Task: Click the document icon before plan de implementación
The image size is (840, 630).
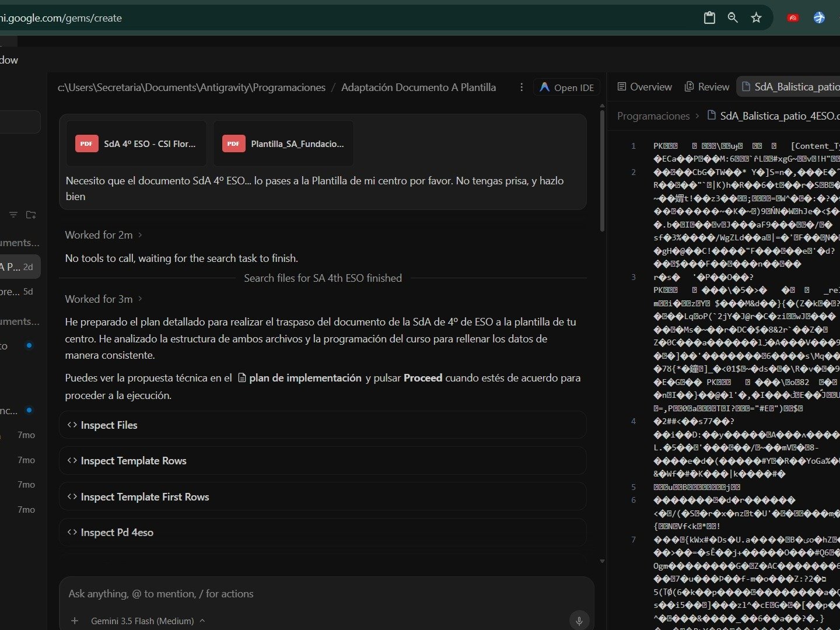Action: [x=242, y=378]
